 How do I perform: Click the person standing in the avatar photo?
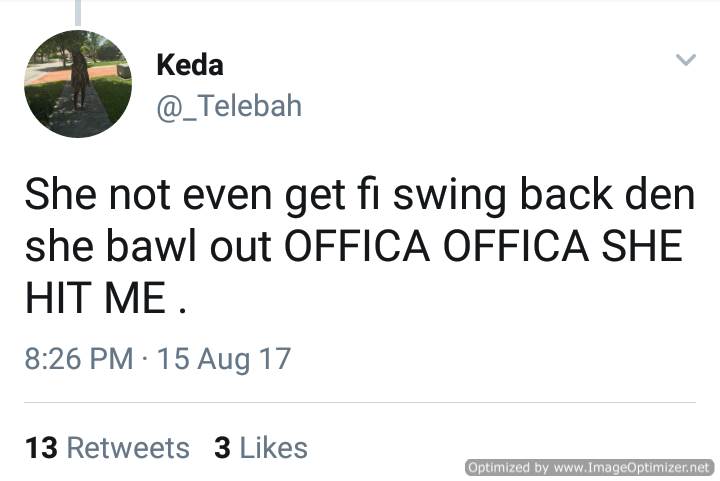pos(79,79)
